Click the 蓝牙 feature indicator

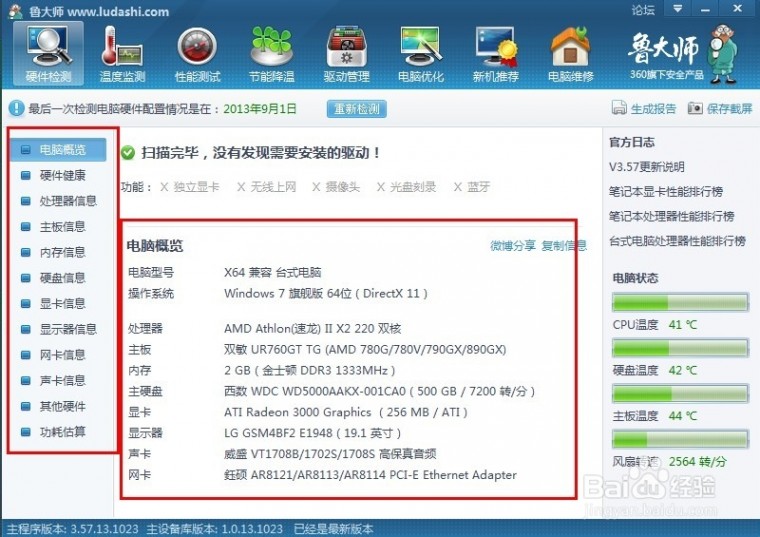pos(472,187)
